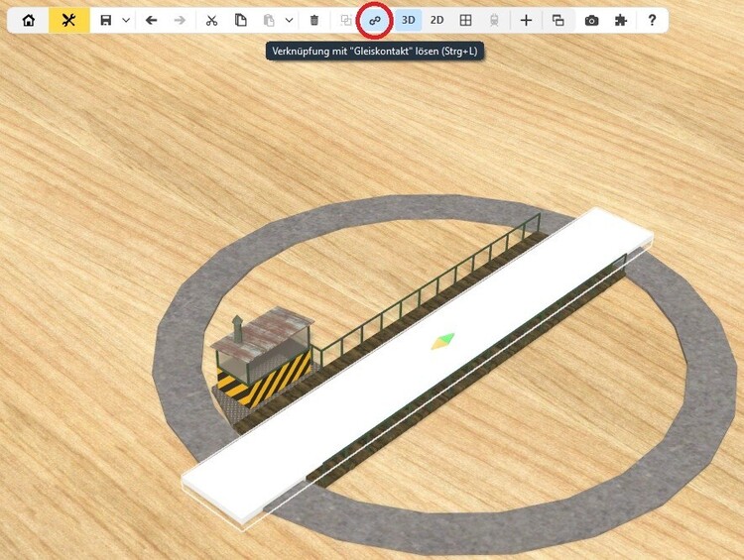Expand the save options dropdown arrow
The width and height of the screenshot is (744, 560).
[x=126, y=21]
